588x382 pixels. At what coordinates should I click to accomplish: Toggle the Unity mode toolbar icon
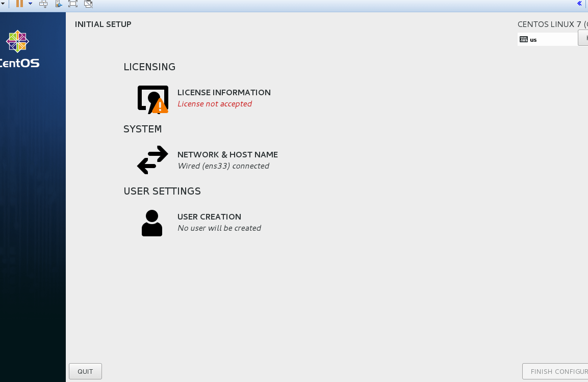click(x=88, y=4)
